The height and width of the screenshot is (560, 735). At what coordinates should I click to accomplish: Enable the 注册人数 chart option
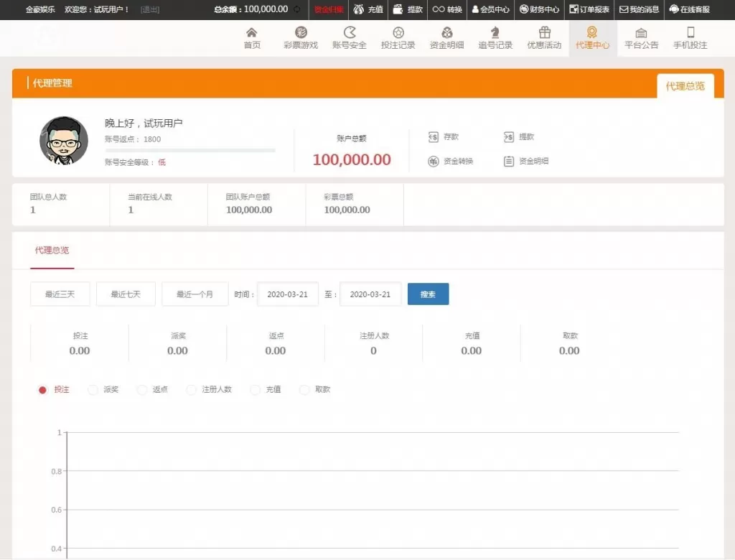click(x=191, y=389)
